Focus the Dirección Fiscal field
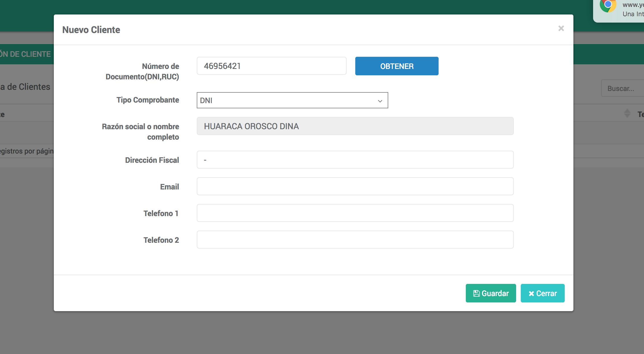The image size is (644, 354). [355, 160]
